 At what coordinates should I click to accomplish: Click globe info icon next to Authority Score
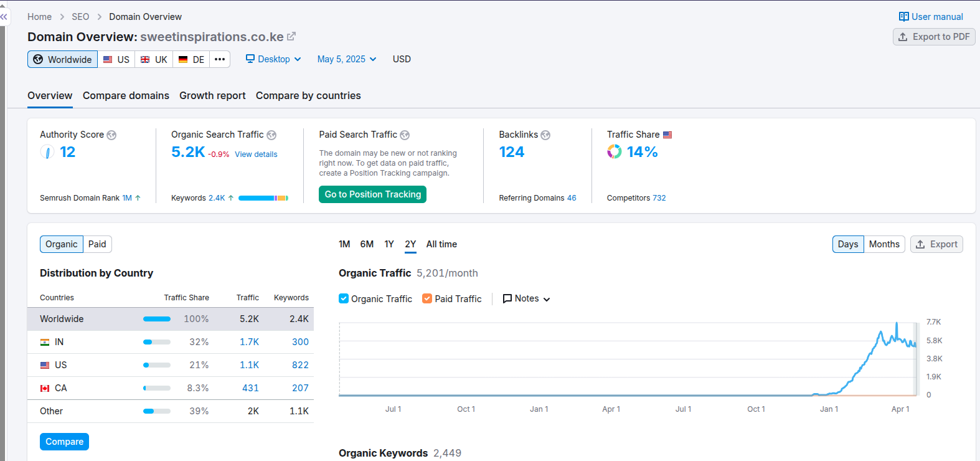pyautogui.click(x=111, y=135)
